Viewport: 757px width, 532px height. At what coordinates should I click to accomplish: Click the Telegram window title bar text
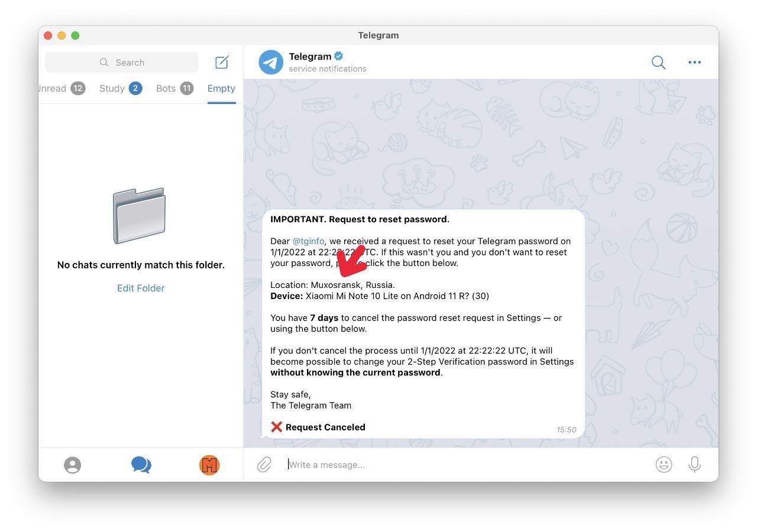click(378, 35)
